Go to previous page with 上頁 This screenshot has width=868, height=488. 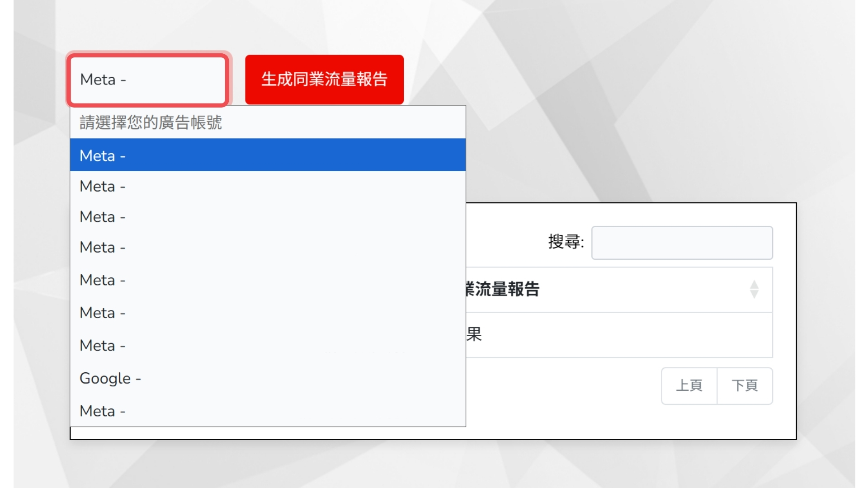(689, 386)
